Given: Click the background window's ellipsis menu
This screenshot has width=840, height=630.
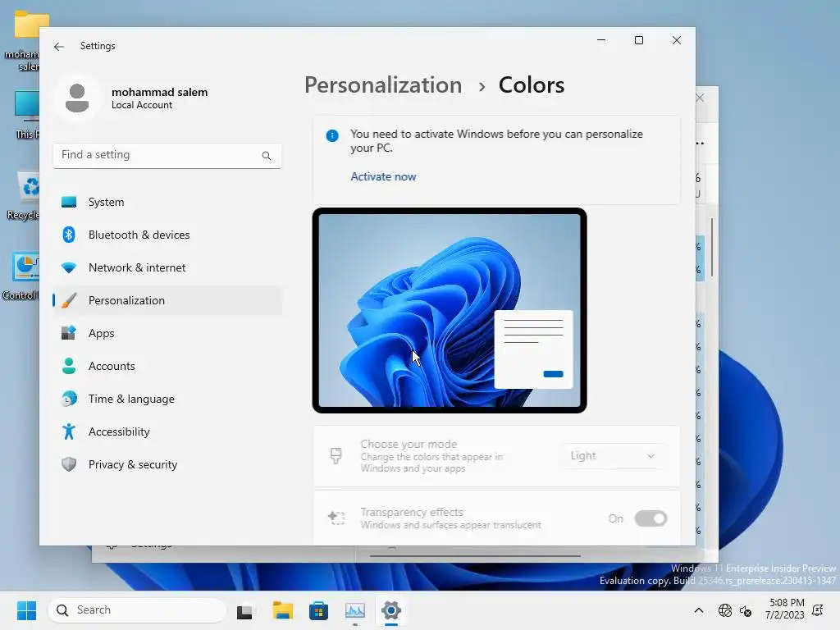Looking at the screenshot, I should point(701,144).
